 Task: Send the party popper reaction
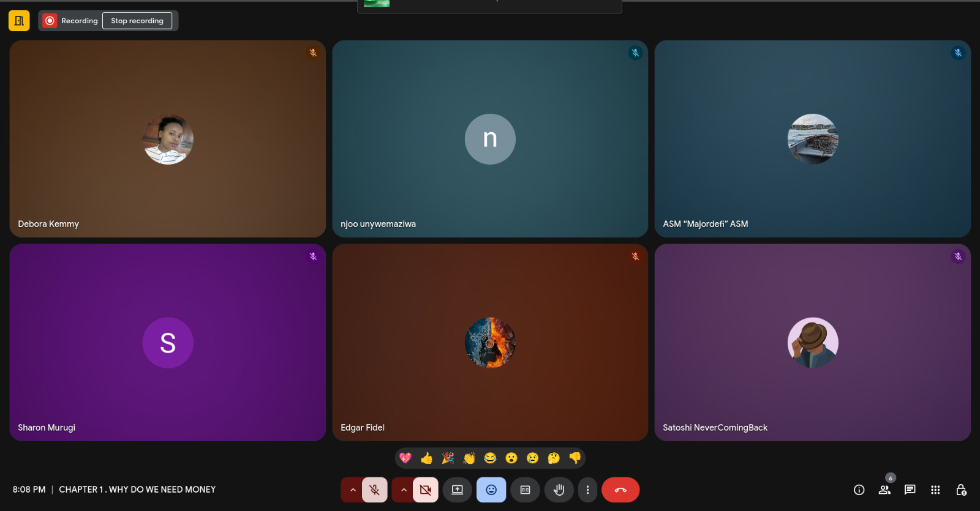(x=448, y=458)
